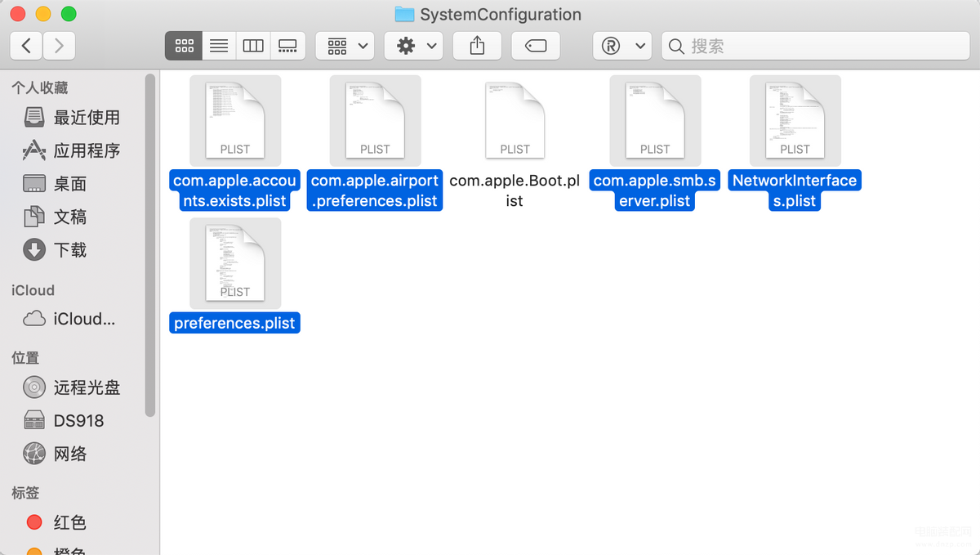Open the group-by arrangement dropdown
The width and height of the screenshot is (980, 555).
point(345,46)
